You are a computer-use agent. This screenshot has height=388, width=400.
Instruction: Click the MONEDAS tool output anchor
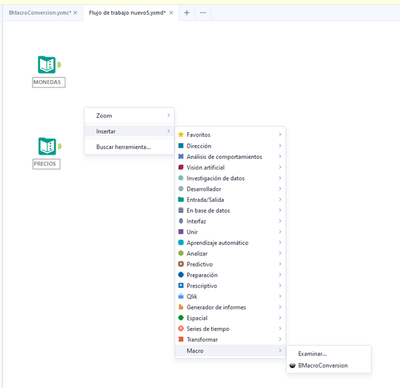pyautogui.click(x=59, y=64)
